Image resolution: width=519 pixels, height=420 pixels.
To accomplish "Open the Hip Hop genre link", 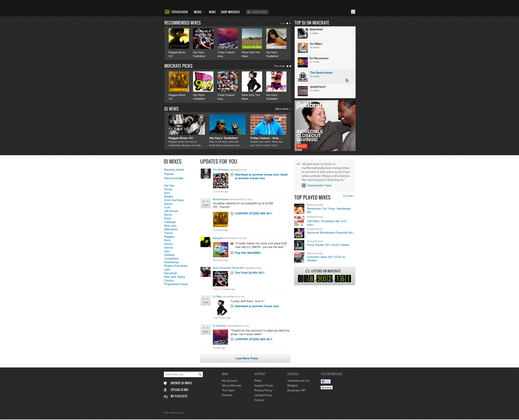I will click(169, 186).
